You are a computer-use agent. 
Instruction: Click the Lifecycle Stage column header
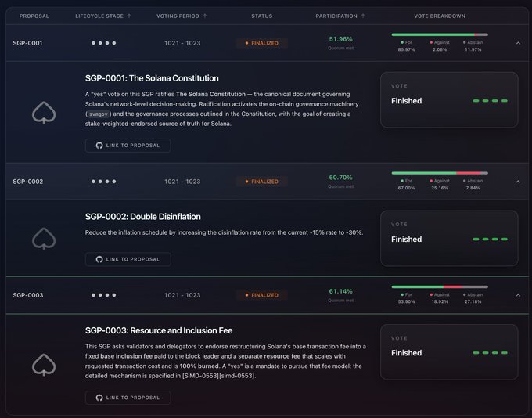(99, 16)
